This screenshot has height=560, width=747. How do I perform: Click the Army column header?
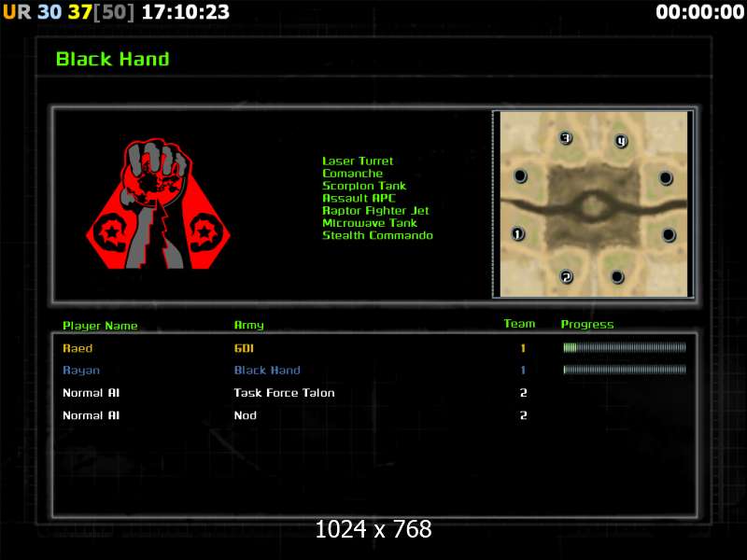pos(248,325)
